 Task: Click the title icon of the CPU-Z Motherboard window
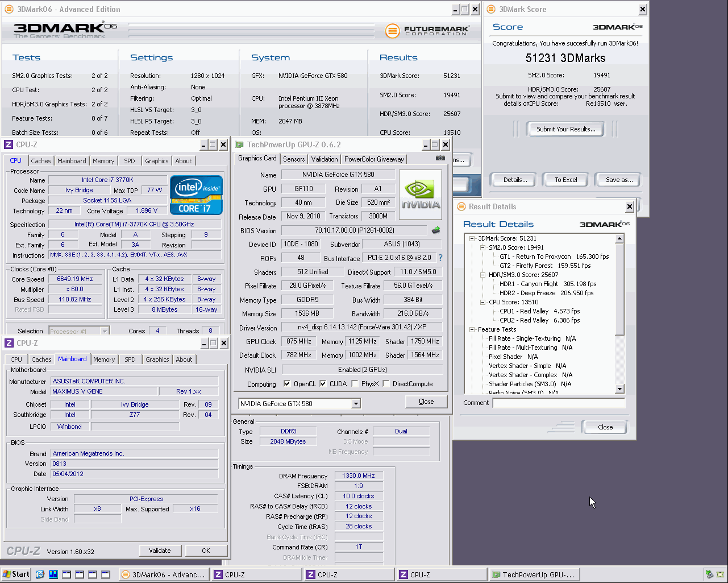pyautogui.click(x=9, y=343)
